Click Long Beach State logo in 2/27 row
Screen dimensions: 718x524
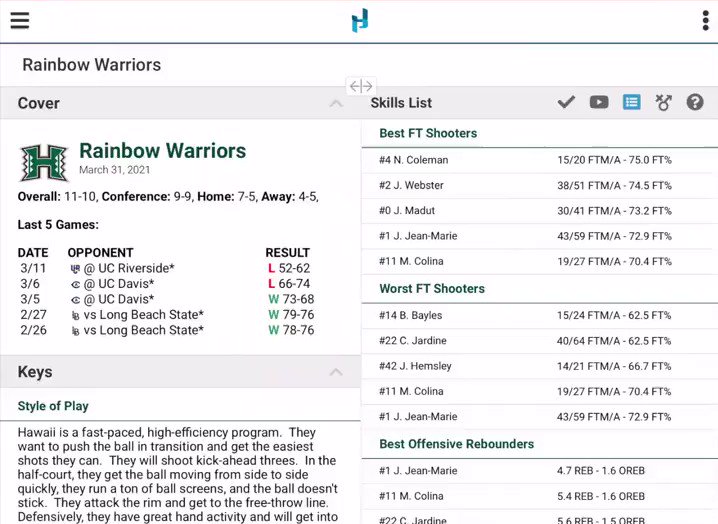pyautogui.click(x=76, y=316)
